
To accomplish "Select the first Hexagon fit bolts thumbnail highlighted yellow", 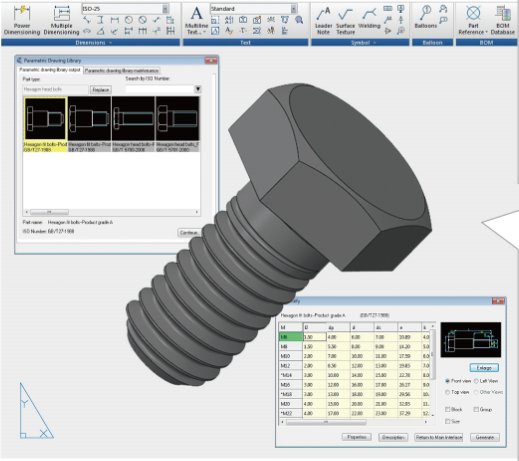I will point(45,124).
